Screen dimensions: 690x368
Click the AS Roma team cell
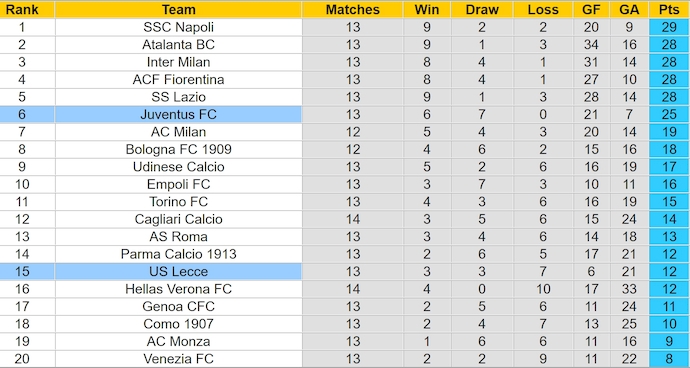tap(178, 237)
